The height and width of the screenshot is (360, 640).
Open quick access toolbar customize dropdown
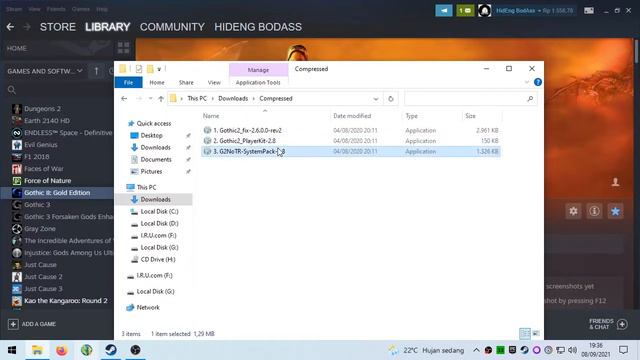coord(159,69)
